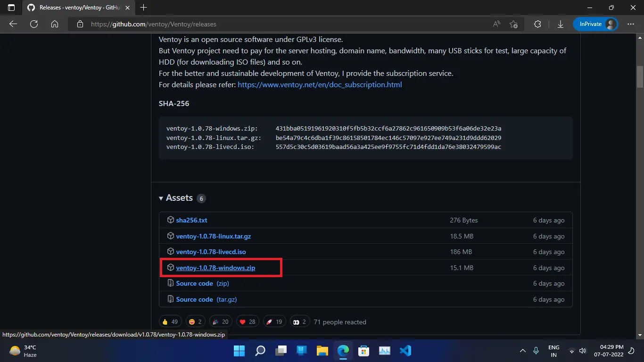Show hidden system tray icons
Viewport: 644px width, 362px height.
tap(522, 351)
